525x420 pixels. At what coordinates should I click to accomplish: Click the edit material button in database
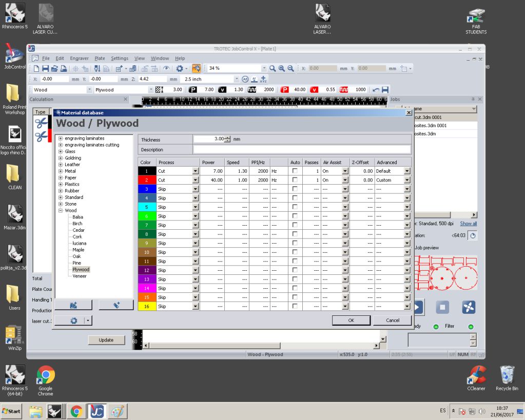pyautogui.click(x=73, y=305)
